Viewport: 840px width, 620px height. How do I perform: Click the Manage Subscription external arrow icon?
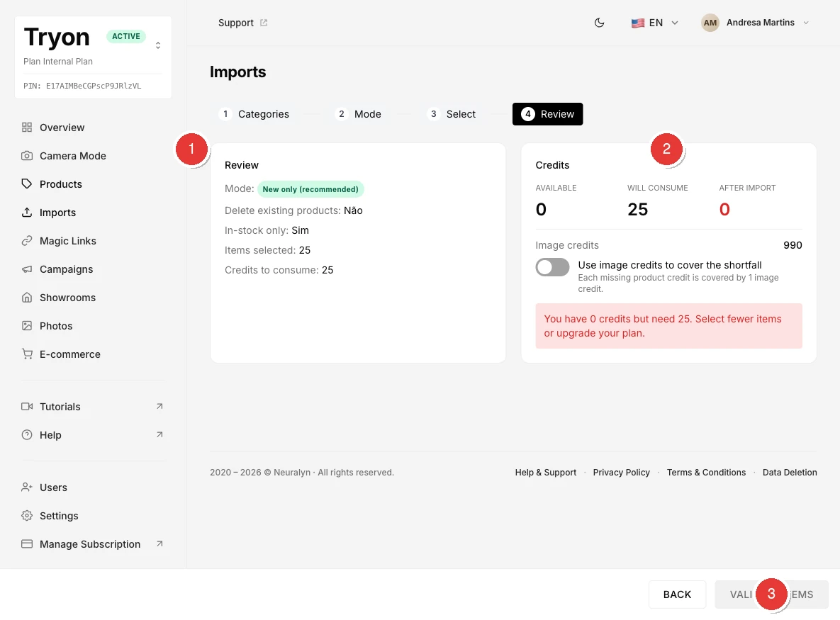point(159,544)
